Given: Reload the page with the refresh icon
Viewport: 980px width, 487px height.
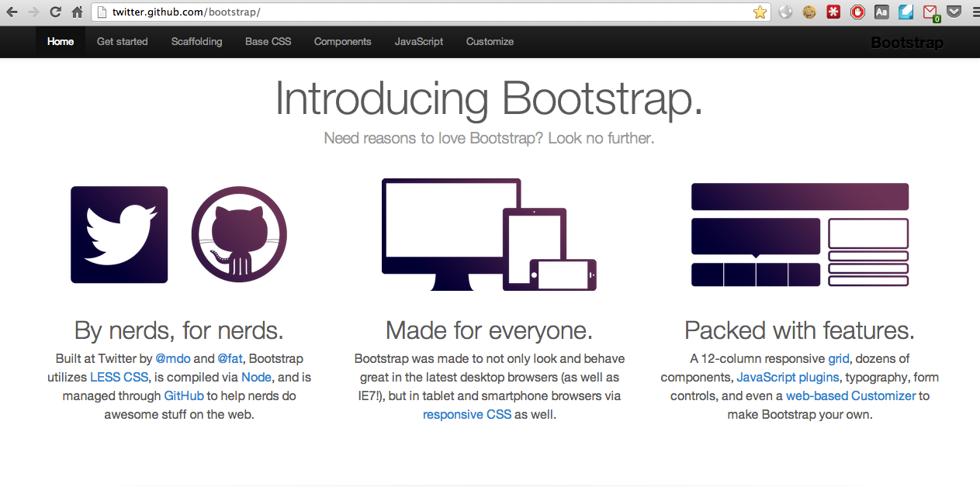Looking at the screenshot, I should point(55,12).
